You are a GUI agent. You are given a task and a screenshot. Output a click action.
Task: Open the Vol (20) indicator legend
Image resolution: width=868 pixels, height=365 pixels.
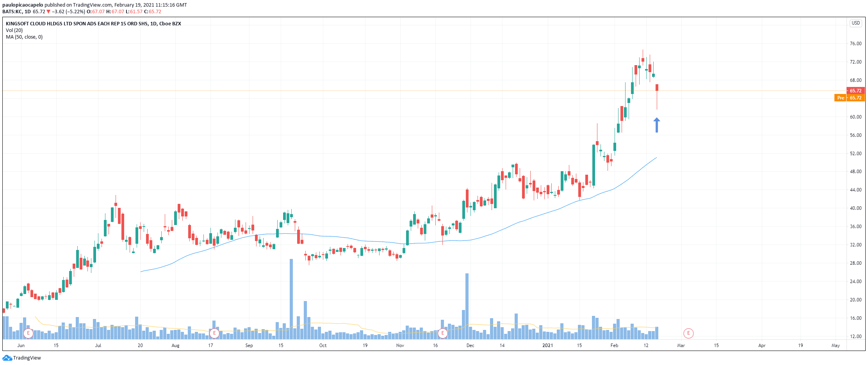pyautogui.click(x=14, y=30)
